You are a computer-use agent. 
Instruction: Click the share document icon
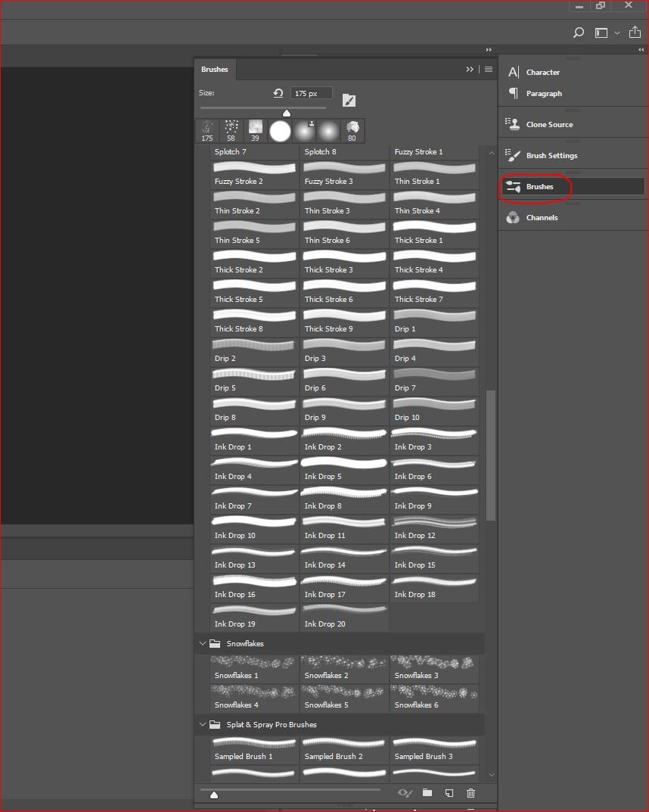[635, 32]
